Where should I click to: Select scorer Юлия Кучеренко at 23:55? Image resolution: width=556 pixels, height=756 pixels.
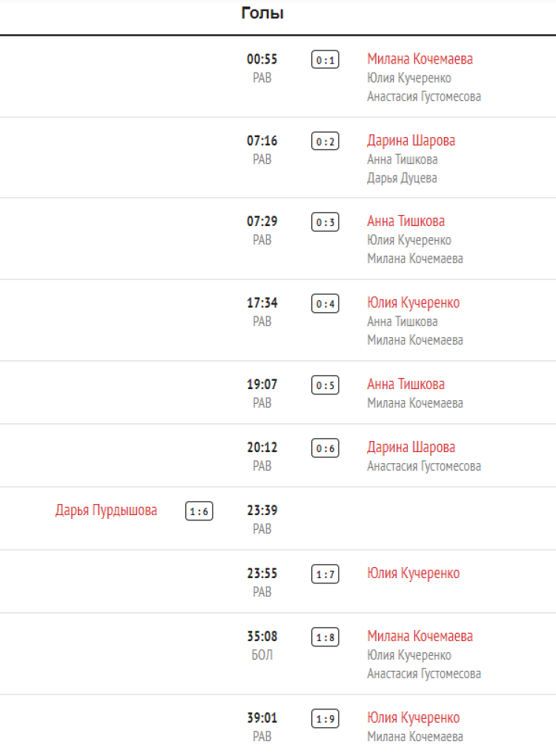413,573
